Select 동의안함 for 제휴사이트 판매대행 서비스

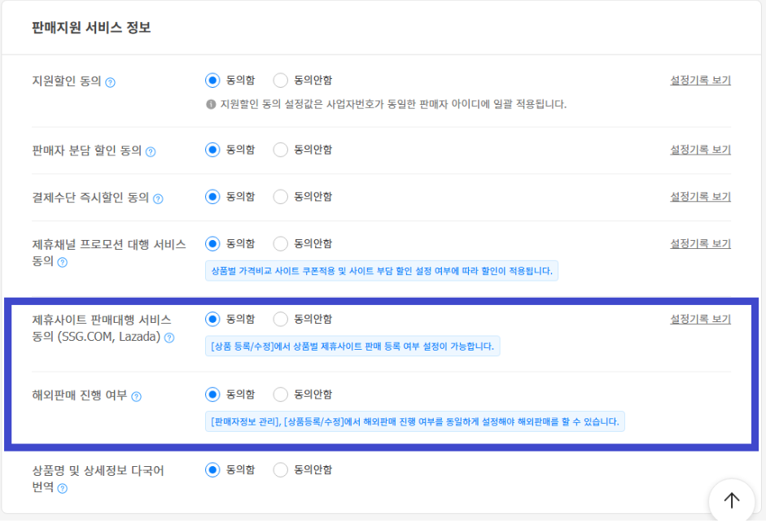tap(280, 319)
